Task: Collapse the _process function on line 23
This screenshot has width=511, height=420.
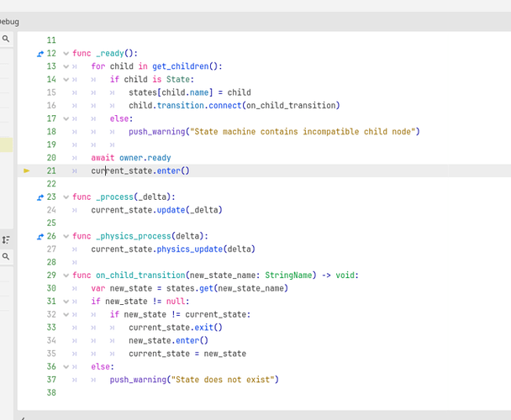Action: coord(66,197)
